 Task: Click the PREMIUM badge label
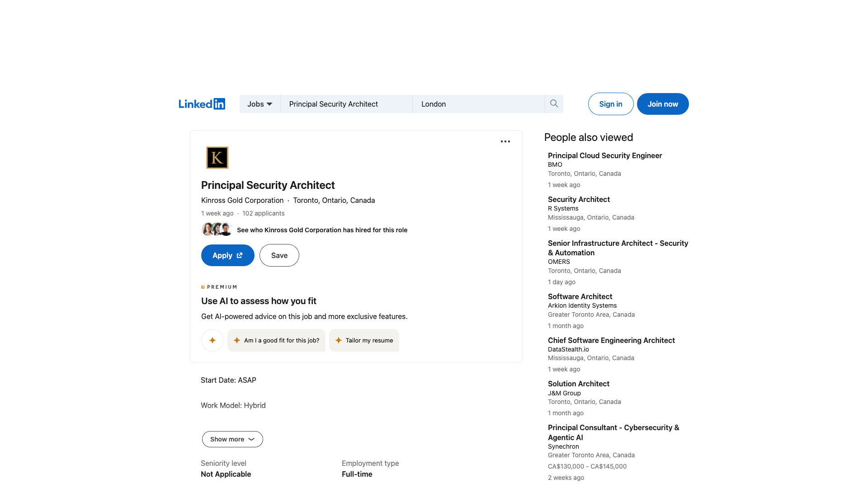219,287
